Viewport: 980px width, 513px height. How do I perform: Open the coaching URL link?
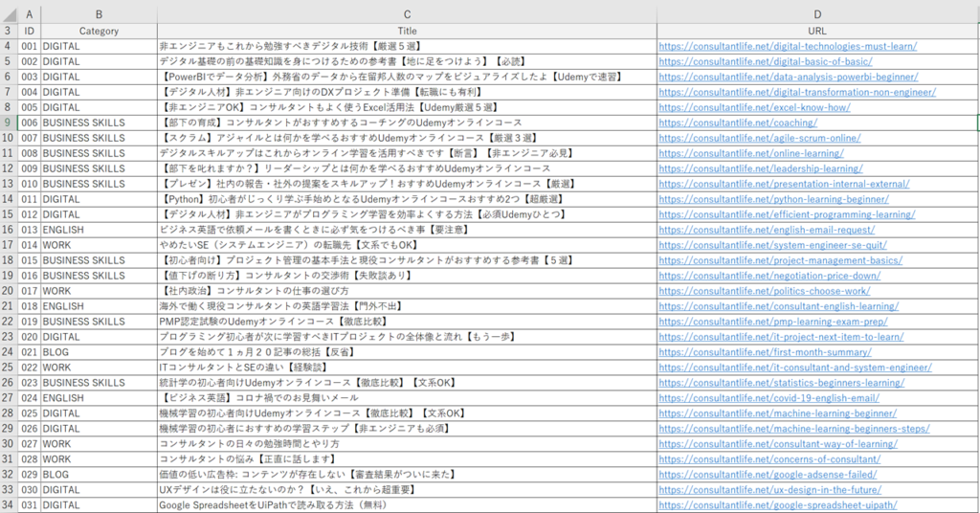(x=738, y=123)
